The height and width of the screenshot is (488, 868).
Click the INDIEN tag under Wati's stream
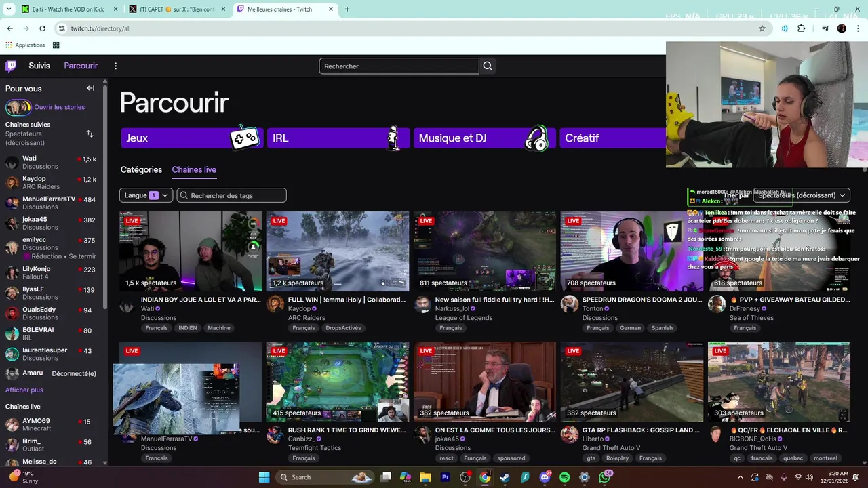pyautogui.click(x=188, y=328)
